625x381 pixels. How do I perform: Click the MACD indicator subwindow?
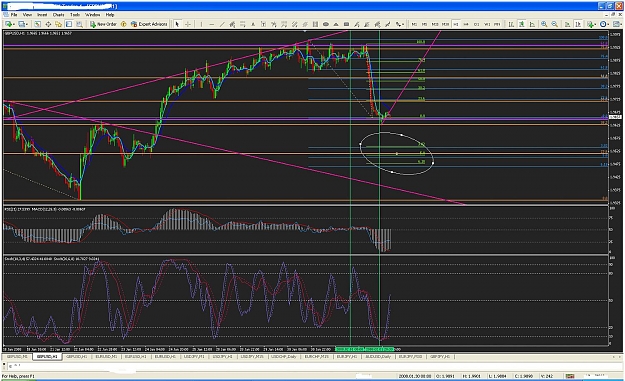307,230
